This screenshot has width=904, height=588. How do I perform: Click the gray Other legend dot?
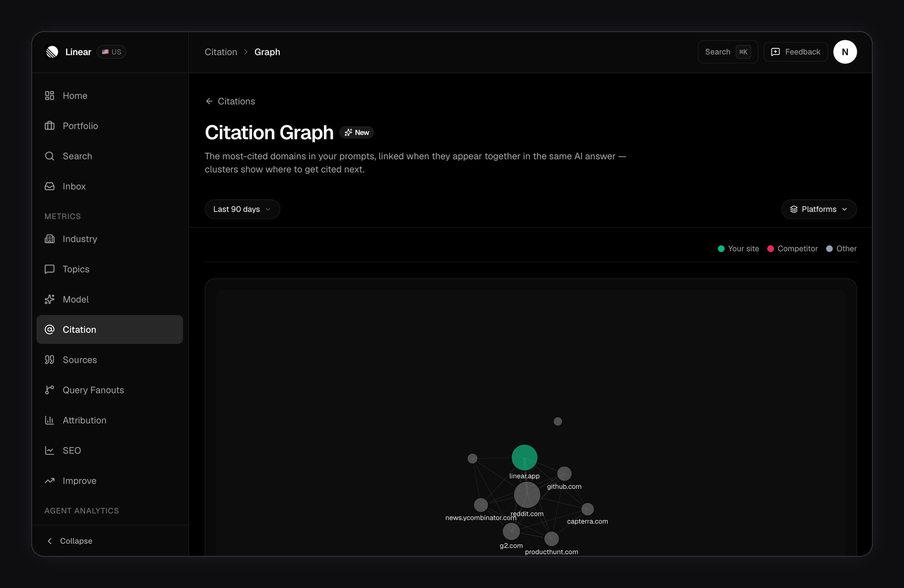coord(829,249)
